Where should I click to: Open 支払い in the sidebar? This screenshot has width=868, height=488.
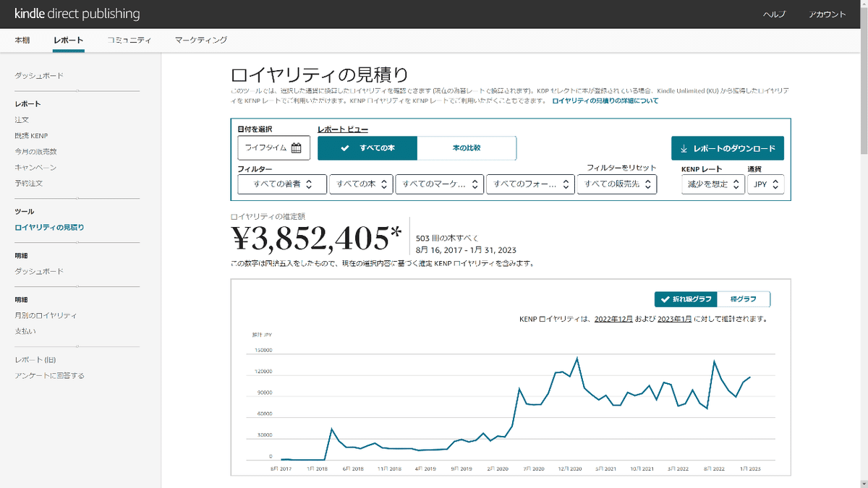coord(25,332)
